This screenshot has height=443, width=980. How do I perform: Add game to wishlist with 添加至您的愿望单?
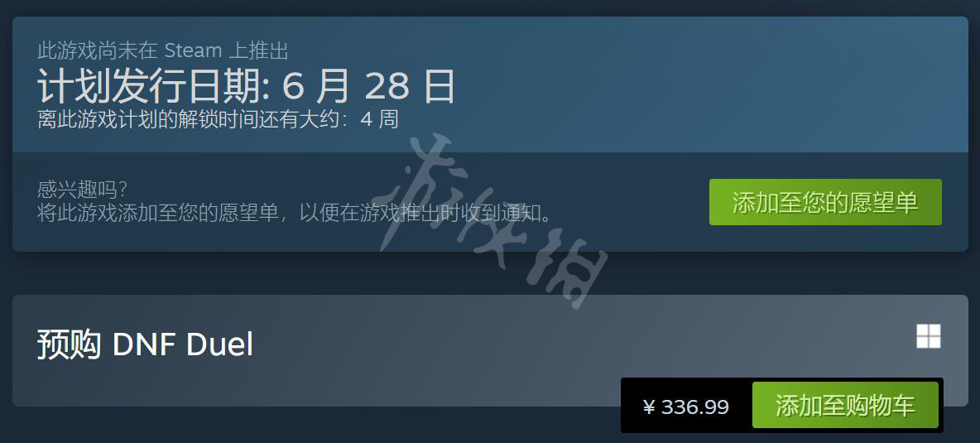[825, 202]
